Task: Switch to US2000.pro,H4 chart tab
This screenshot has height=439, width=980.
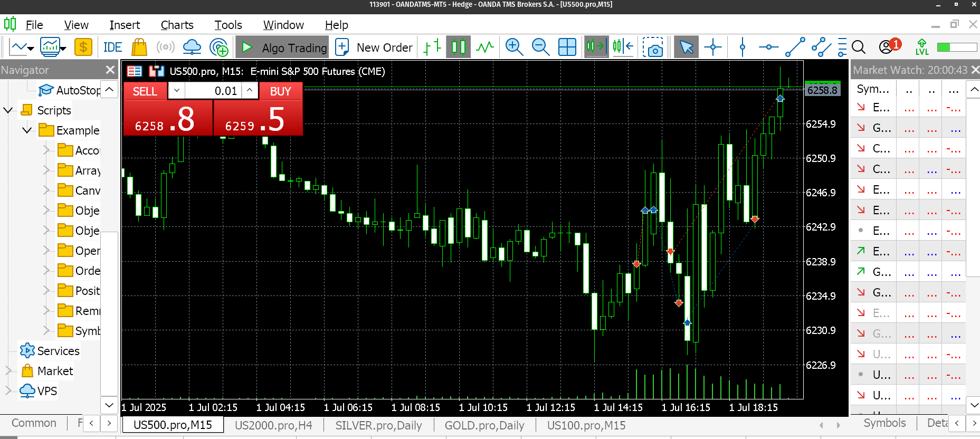Action: coord(273,425)
